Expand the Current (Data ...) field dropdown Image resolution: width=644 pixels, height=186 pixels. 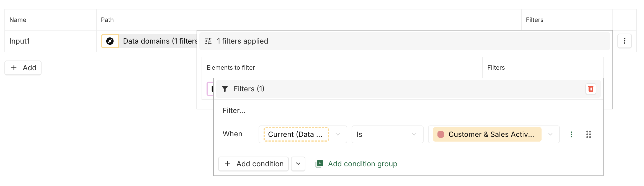point(338,134)
